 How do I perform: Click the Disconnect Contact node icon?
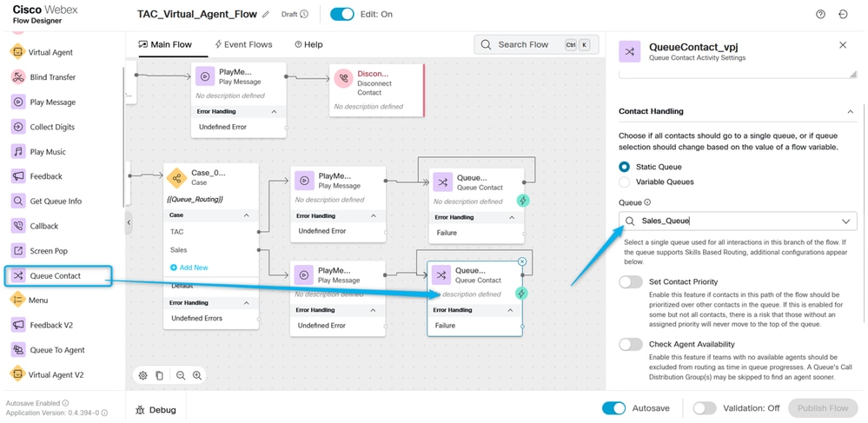[x=342, y=79]
